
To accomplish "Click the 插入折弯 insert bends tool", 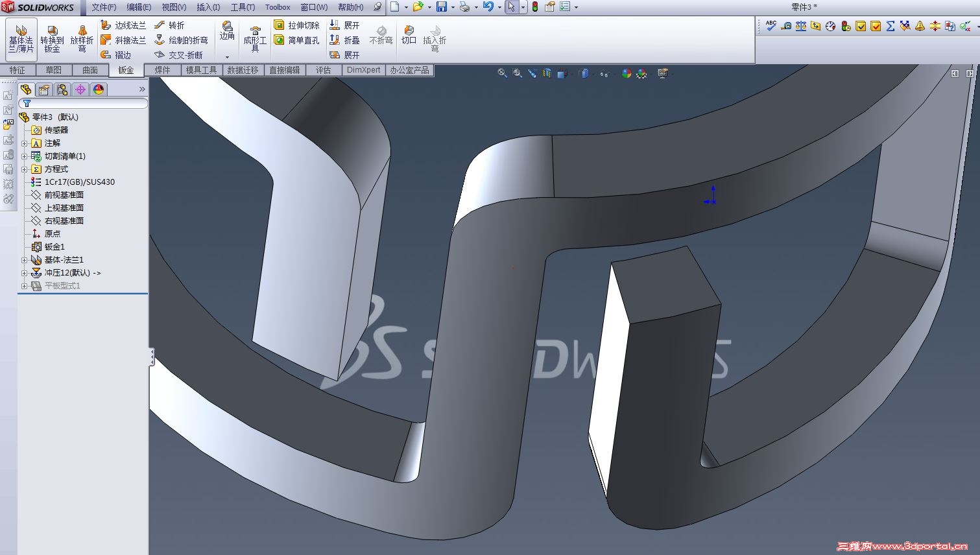I will coord(435,39).
